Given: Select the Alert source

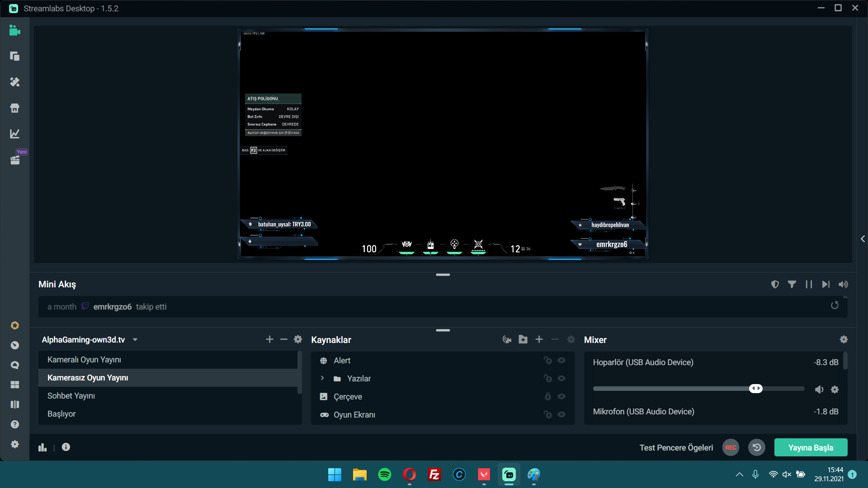Looking at the screenshot, I should (443, 361).
